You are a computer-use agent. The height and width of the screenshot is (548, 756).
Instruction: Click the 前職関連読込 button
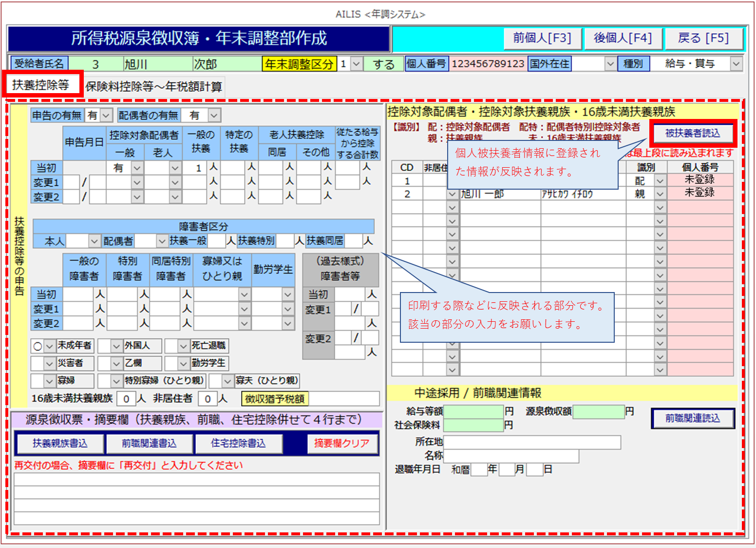(692, 418)
